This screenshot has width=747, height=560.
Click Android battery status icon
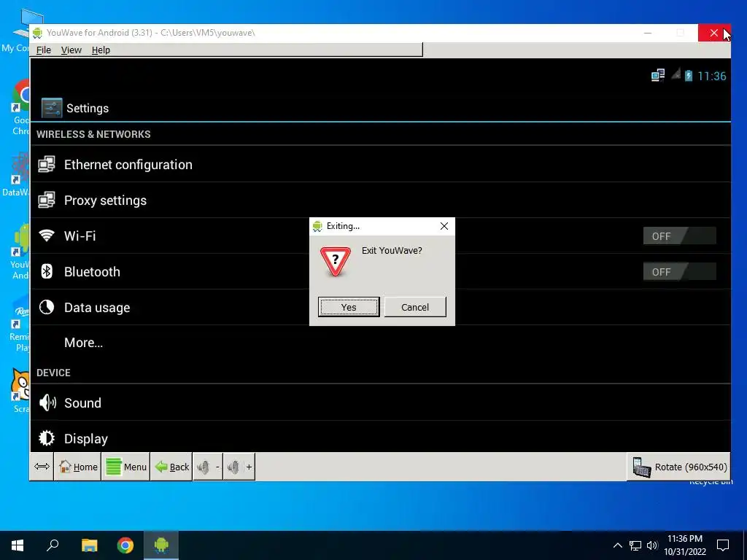pos(689,76)
